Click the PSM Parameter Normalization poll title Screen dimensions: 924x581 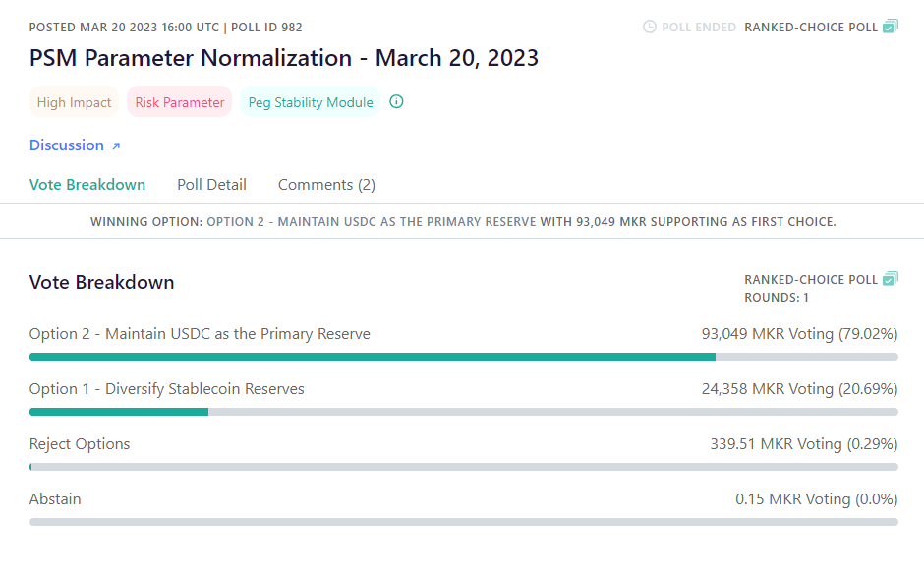click(x=284, y=58)
